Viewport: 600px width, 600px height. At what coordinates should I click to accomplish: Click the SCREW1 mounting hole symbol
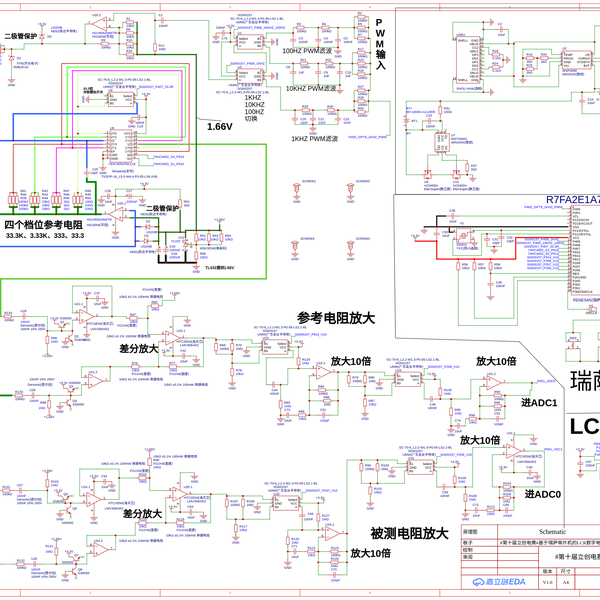coord(297,189)
